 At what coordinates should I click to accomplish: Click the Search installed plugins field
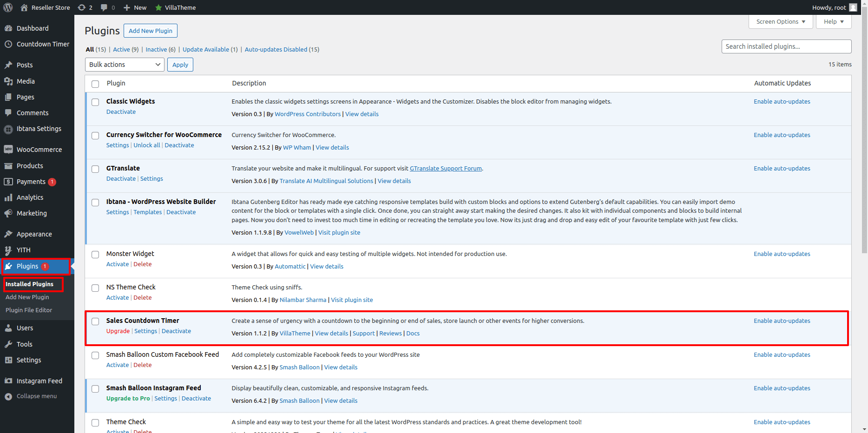(x=786, y=46)
